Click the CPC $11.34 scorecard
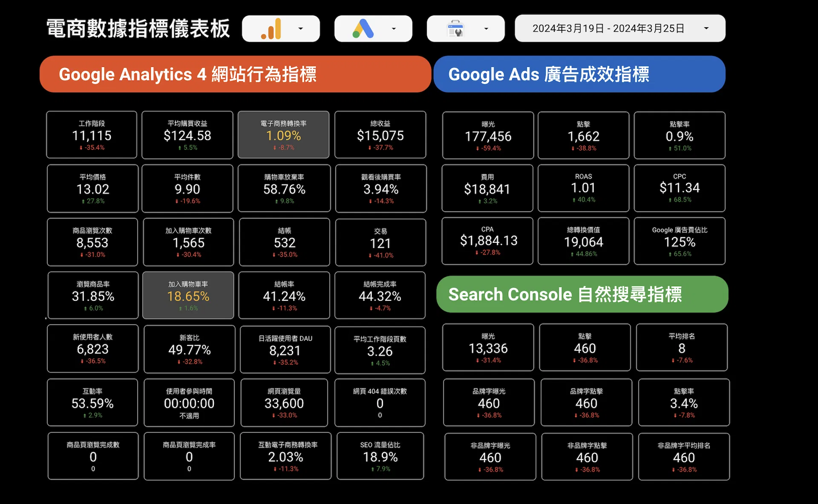 680,188
